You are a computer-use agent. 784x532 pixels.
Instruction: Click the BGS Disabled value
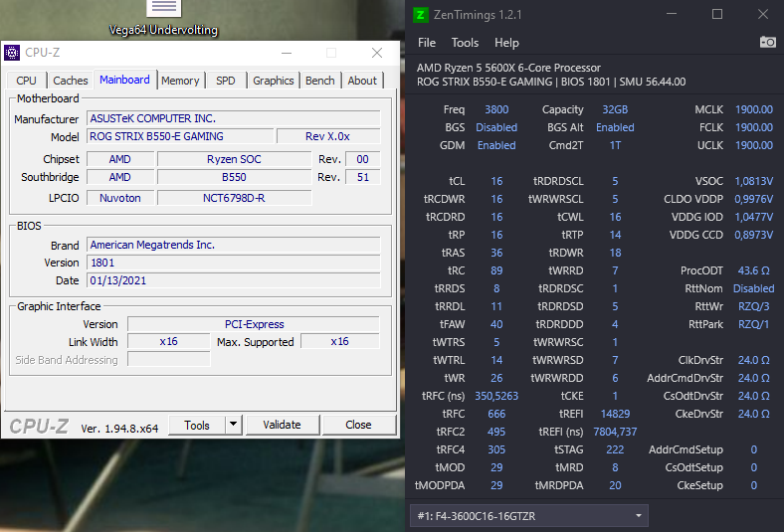point(496,127)
